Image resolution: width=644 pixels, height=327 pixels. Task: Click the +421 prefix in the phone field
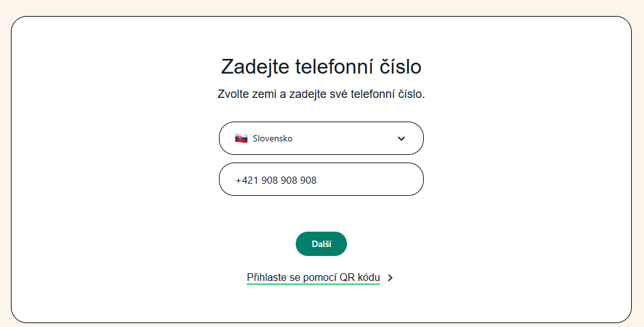(x=246, y=180)
